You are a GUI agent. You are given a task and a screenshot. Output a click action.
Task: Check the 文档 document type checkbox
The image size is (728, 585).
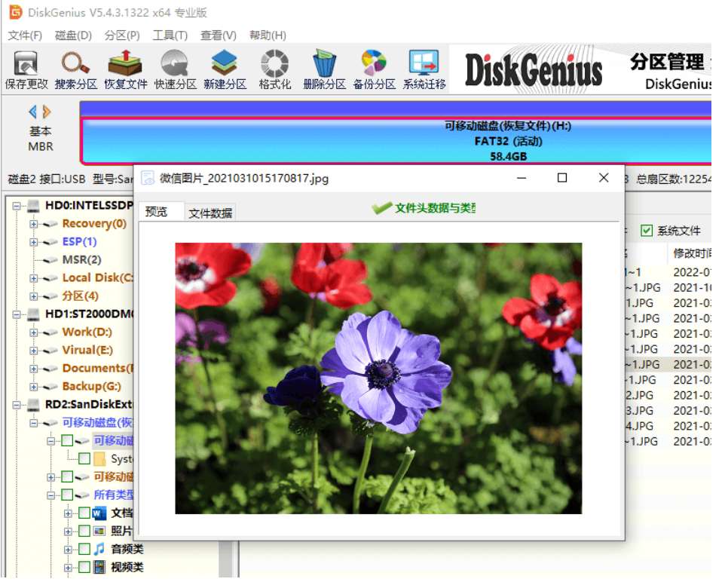[x=84, y=513]
